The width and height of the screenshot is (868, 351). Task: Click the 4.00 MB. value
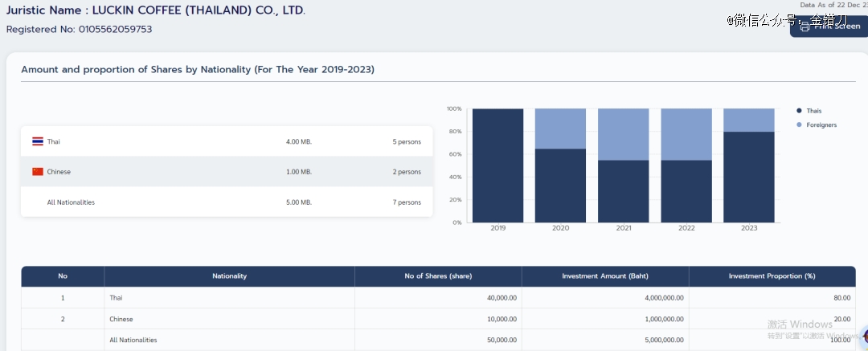(x=299, y=141)
